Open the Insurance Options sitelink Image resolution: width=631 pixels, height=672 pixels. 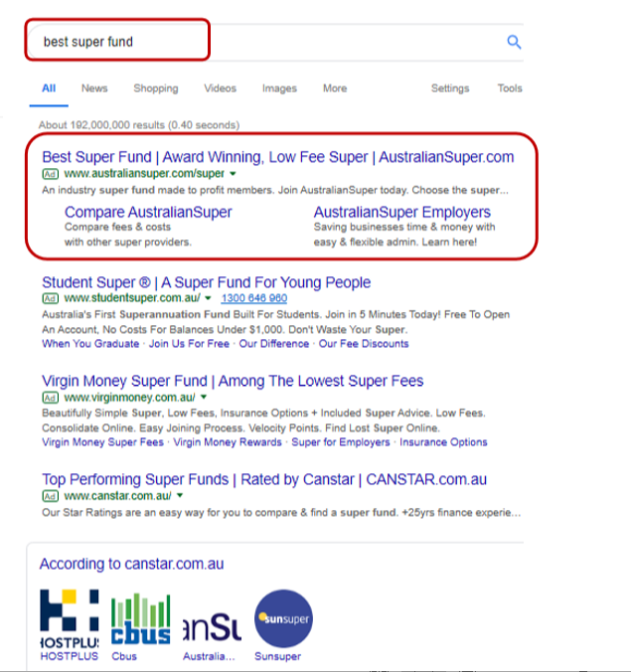point(443,442)
